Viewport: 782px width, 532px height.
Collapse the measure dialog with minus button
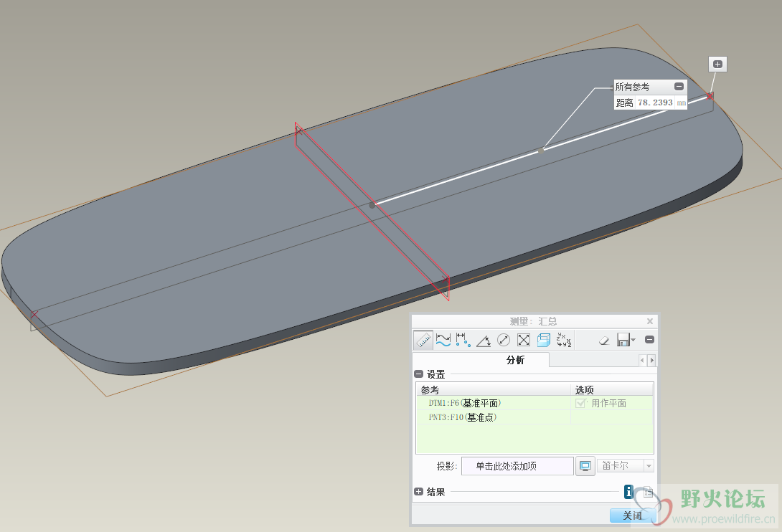pyautogui.click(x=649, y=340)
